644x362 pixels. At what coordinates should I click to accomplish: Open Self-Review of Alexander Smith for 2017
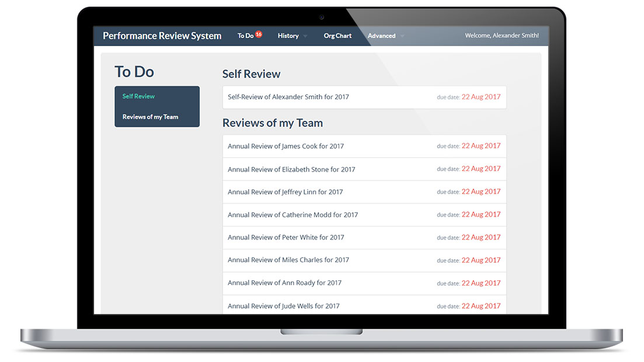pyautogui.click(x=288, y=97)
